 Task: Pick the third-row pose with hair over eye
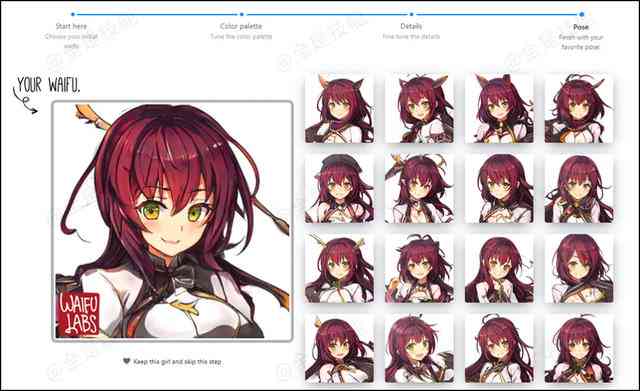pos(579,268)
